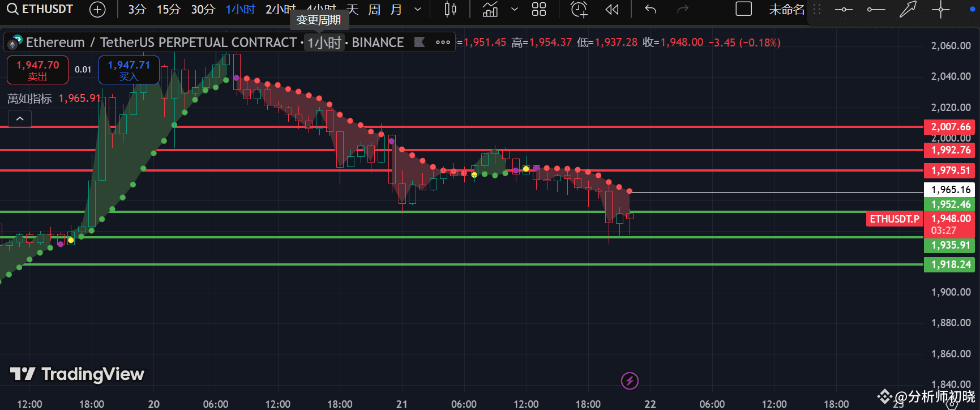Click the purple lightning bolt event marker

point(630,381)
